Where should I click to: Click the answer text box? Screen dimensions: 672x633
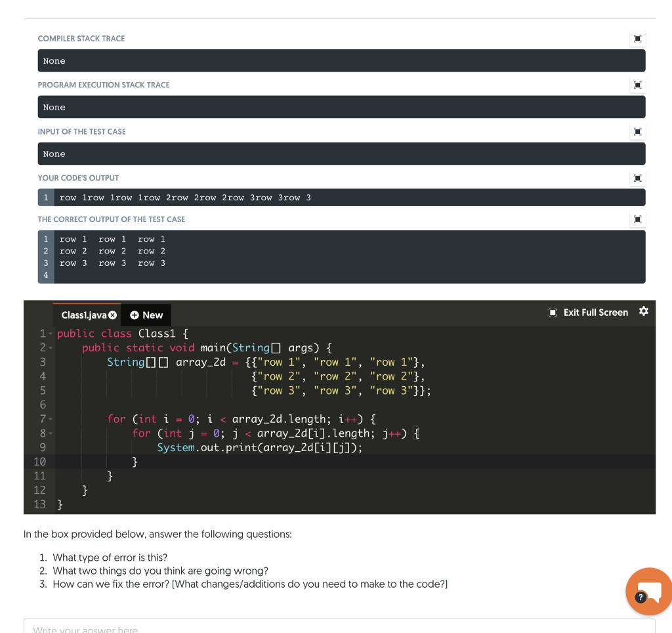pos(328,628)
